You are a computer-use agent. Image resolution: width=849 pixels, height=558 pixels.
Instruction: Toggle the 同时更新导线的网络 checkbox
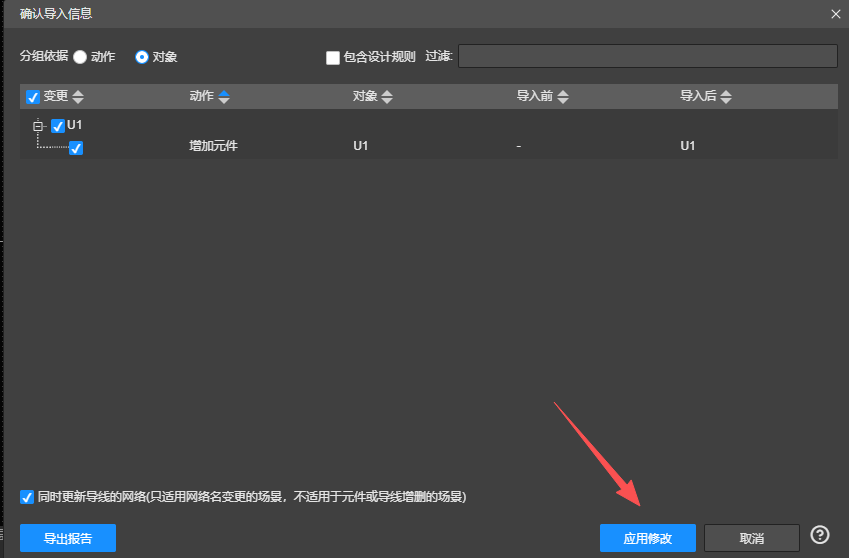(x=27, y=497)
